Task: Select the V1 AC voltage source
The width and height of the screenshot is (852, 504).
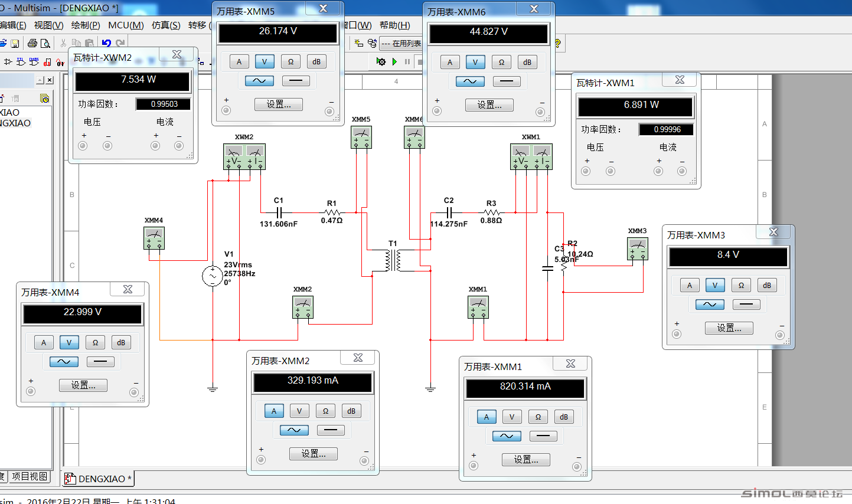Action: (213, 276)
